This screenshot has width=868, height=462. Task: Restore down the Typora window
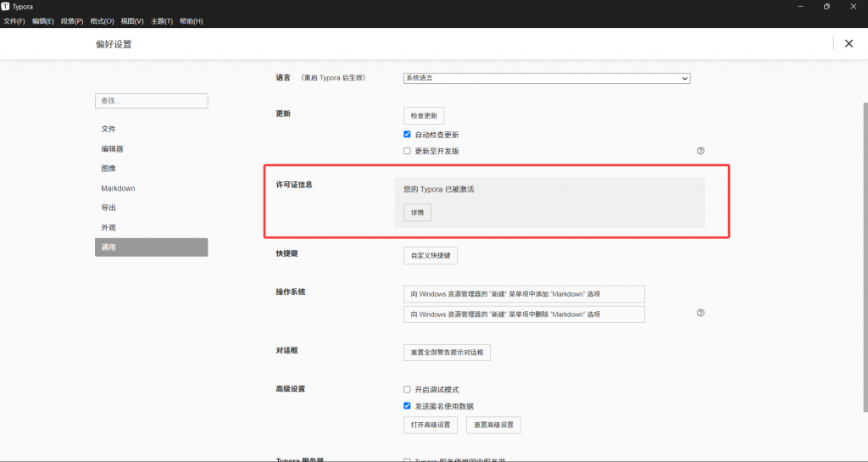tap(826, 7)
